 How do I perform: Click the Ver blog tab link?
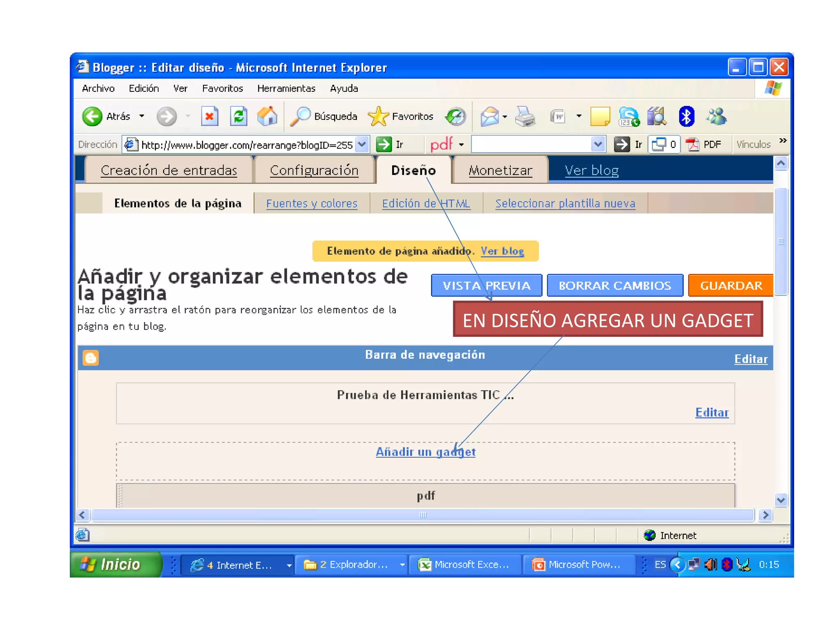point(591,170)
